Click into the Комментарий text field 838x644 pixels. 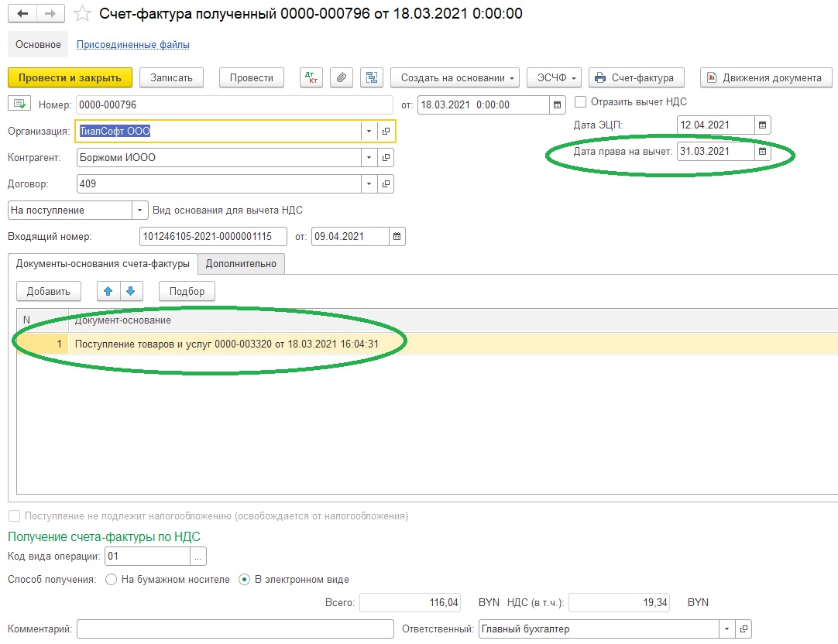coord(235,629)
